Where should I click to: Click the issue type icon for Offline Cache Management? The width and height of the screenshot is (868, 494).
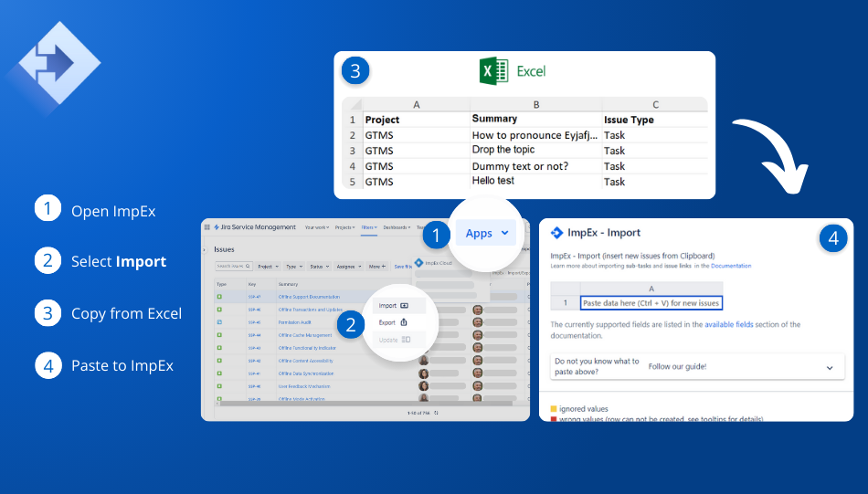tap(219, 335)
